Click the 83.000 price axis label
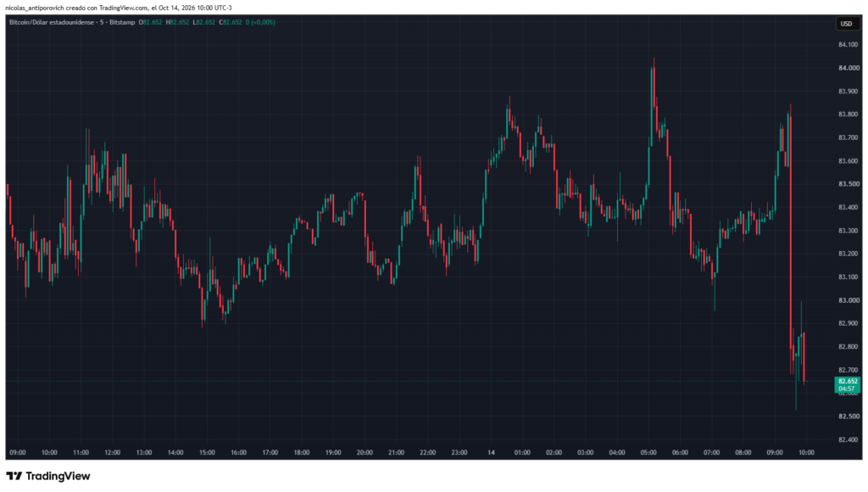 tap(849, 300)
